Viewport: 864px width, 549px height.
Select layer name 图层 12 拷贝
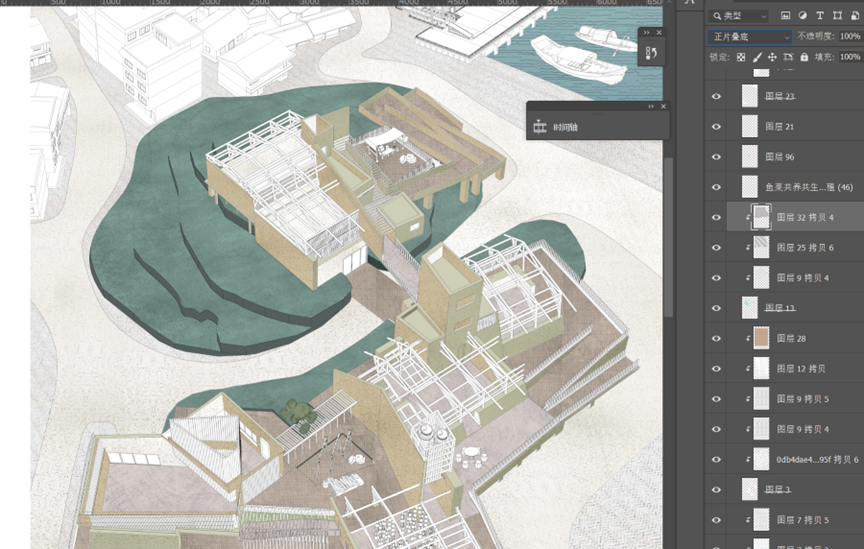click(x=801, y=369)
